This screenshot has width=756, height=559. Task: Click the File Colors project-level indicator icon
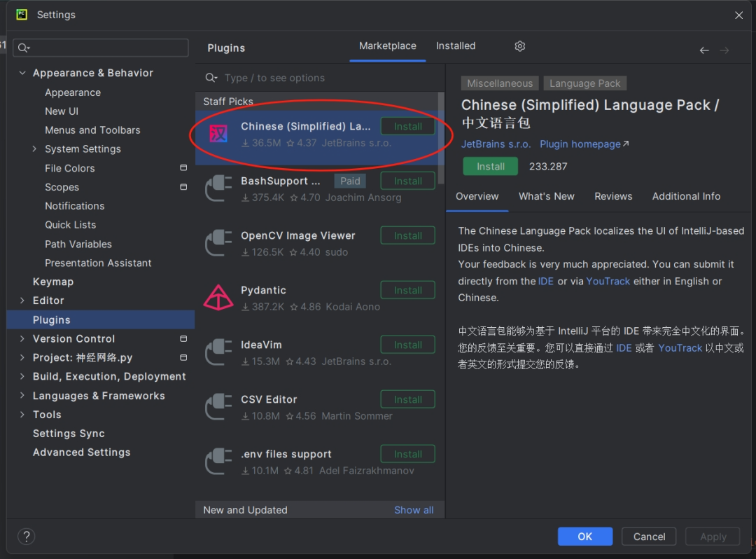(x=183, y=168)
